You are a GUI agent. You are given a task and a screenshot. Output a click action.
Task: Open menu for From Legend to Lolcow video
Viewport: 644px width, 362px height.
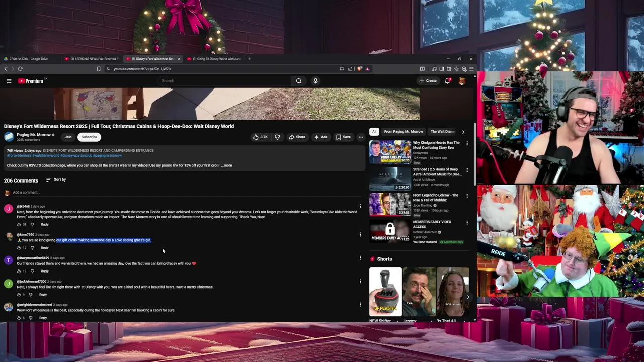tap(467, 196)
